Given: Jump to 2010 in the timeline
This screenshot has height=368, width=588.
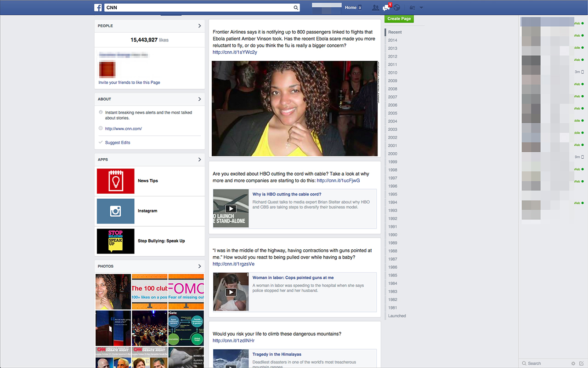Looking at the screenshot, I should click(392, 73).
